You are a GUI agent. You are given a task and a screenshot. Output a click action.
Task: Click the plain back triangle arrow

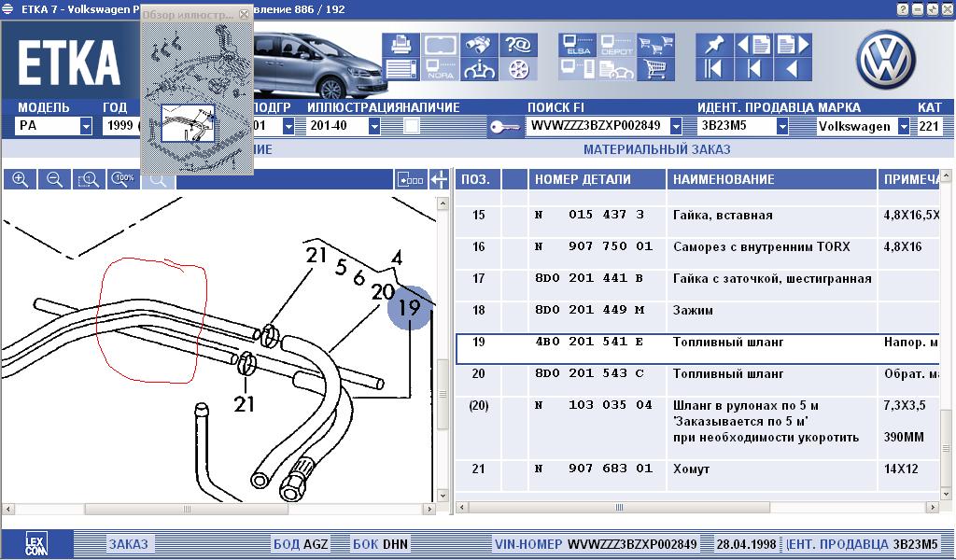point(793,69)
